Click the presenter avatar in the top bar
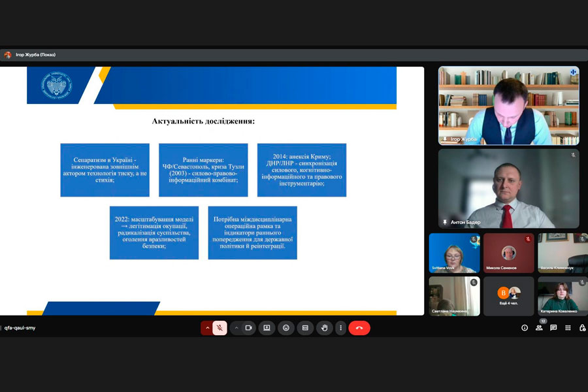Viewport: 588px width, 392px height. coord(7,55)
